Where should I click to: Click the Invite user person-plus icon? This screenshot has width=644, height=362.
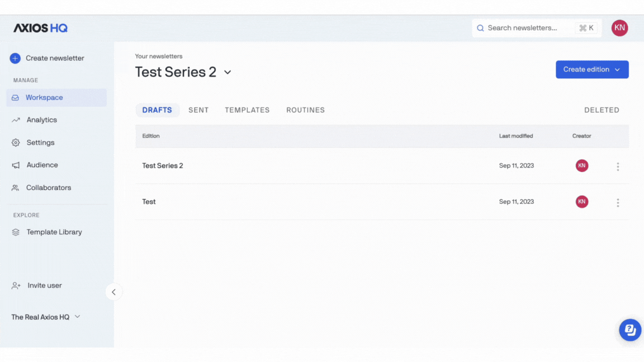click(x=16, y=285)
